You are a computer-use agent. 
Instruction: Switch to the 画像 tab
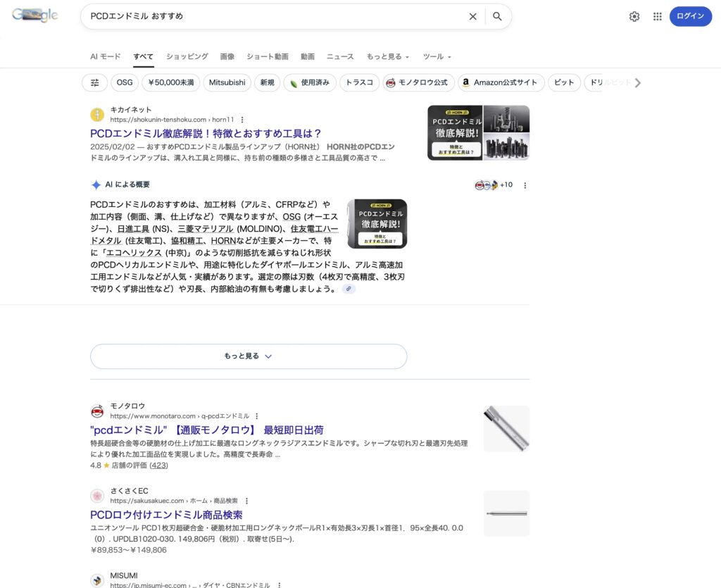click(x=227, y=56)
